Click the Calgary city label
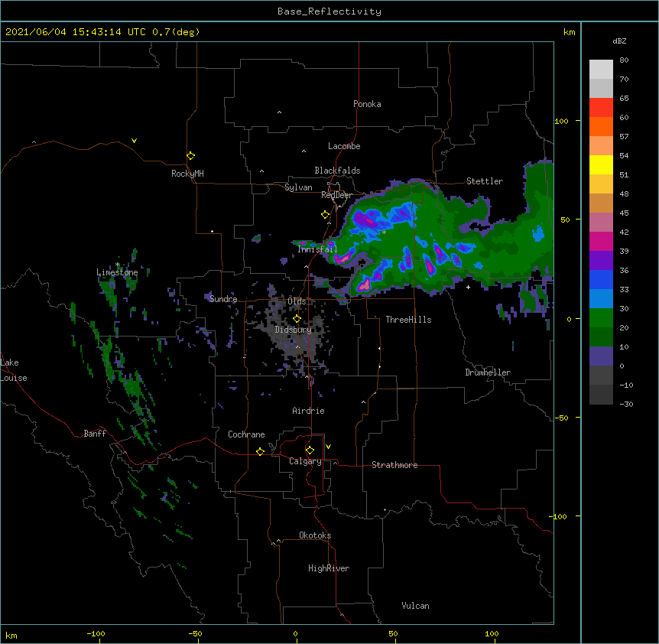 [305, 461]
